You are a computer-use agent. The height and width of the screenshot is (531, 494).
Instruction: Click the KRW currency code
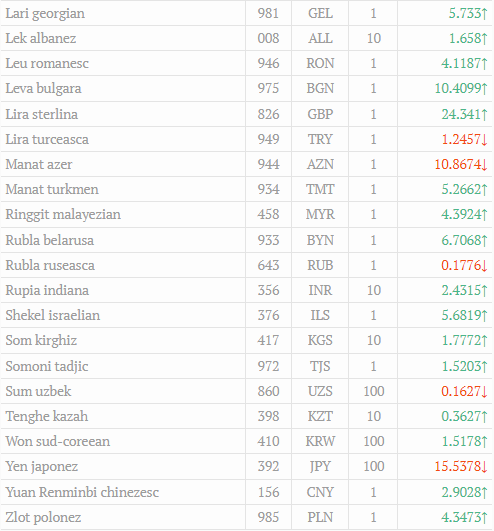click(x=320, y=441)
